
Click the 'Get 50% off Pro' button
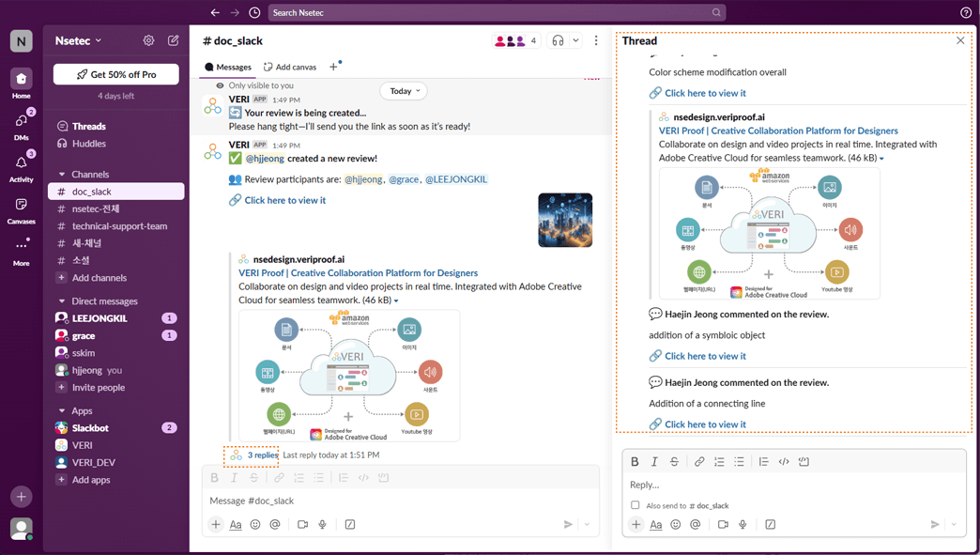point(116,74)
